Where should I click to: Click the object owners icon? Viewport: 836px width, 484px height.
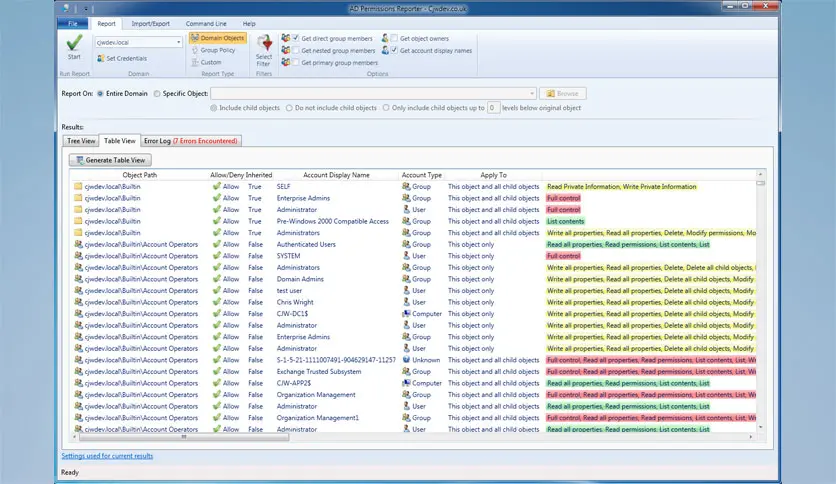385,38
